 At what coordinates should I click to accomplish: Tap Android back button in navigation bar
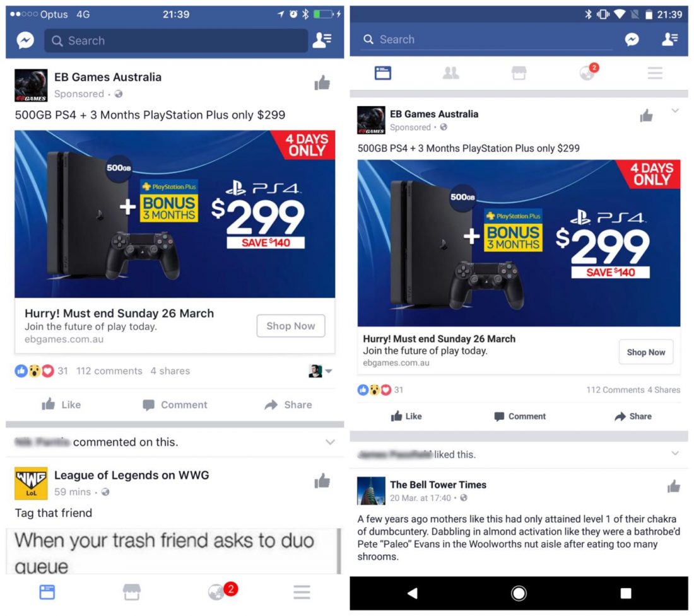[x=413, y=593]
